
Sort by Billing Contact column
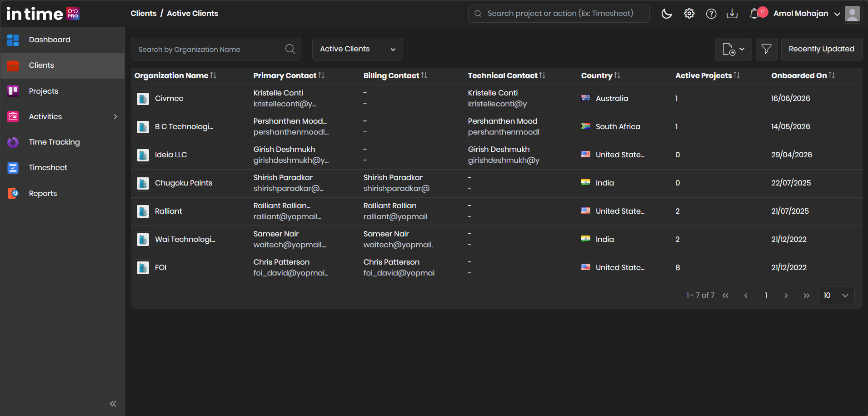click(x=395, y=75)
